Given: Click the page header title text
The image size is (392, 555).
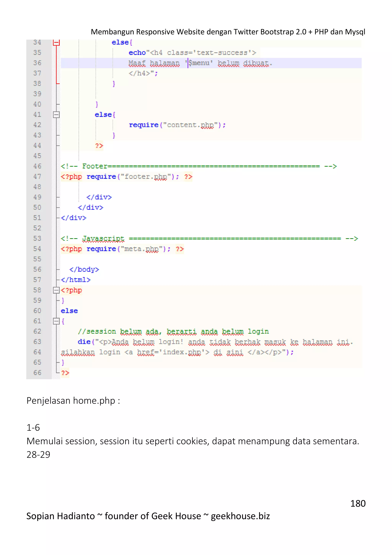Looking at the screenshot, I should 228,32.
